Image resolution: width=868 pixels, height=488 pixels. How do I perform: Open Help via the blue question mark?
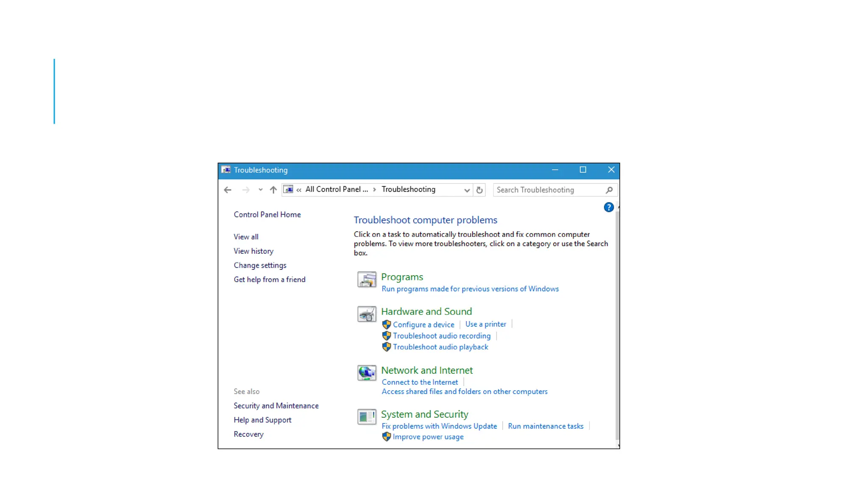[x=609, y=207]
